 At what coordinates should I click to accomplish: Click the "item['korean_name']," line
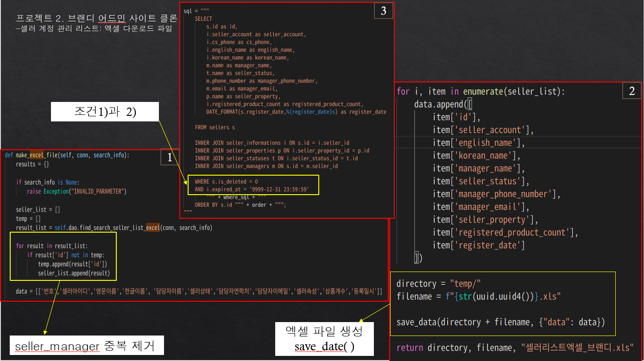(477, 156)
